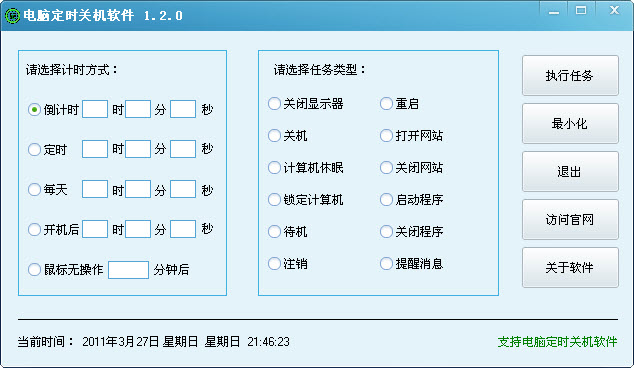The height and width of the screenshot is (368, 634).
Task: Click the 鼠标无操作 minutes input field
Action: tap(129, 270)
